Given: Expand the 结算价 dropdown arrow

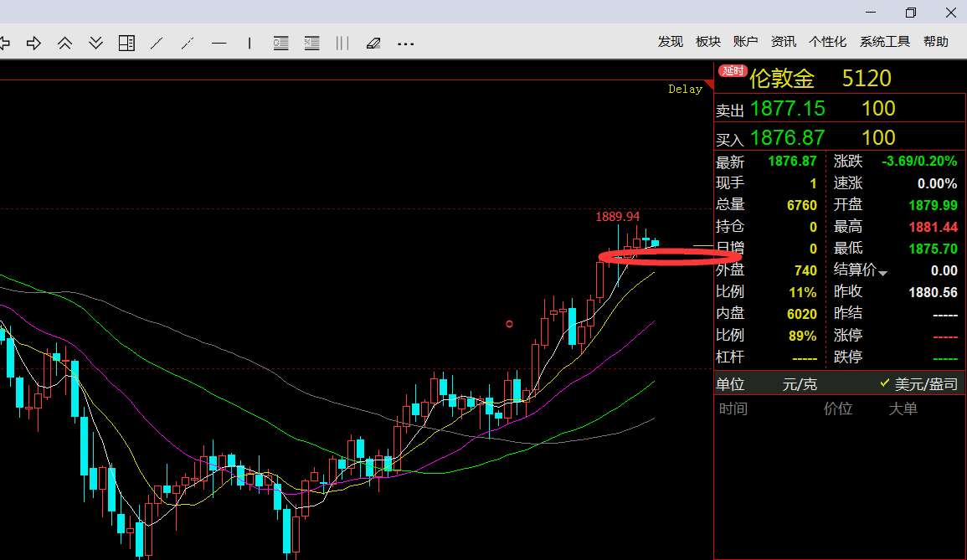Looking at the screenshot, I should click(x=882, y=273).
